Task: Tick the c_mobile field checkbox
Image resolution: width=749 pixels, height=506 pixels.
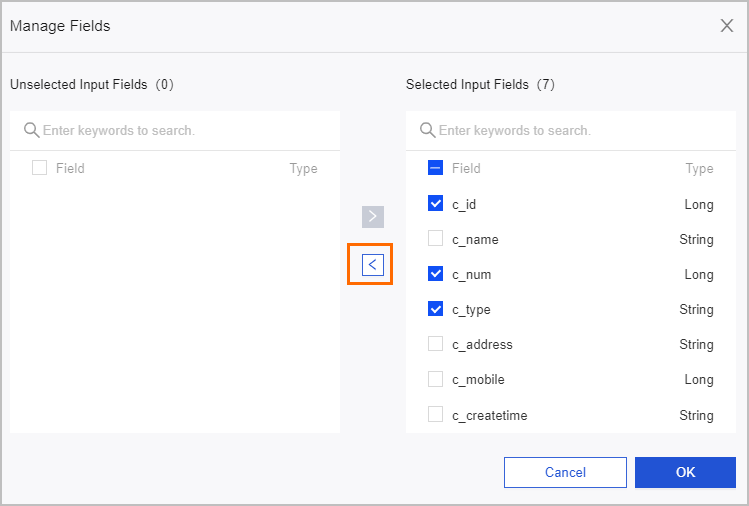Action: 436,379
